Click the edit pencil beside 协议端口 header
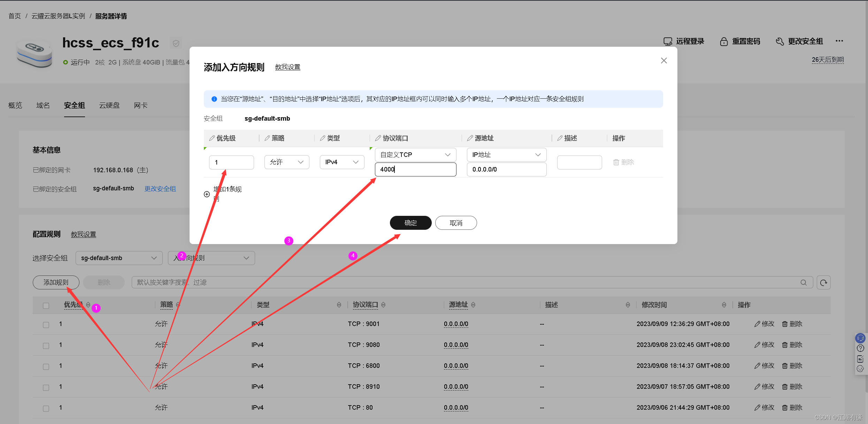Screen dimensions: 868x424 tap(378, 138)
